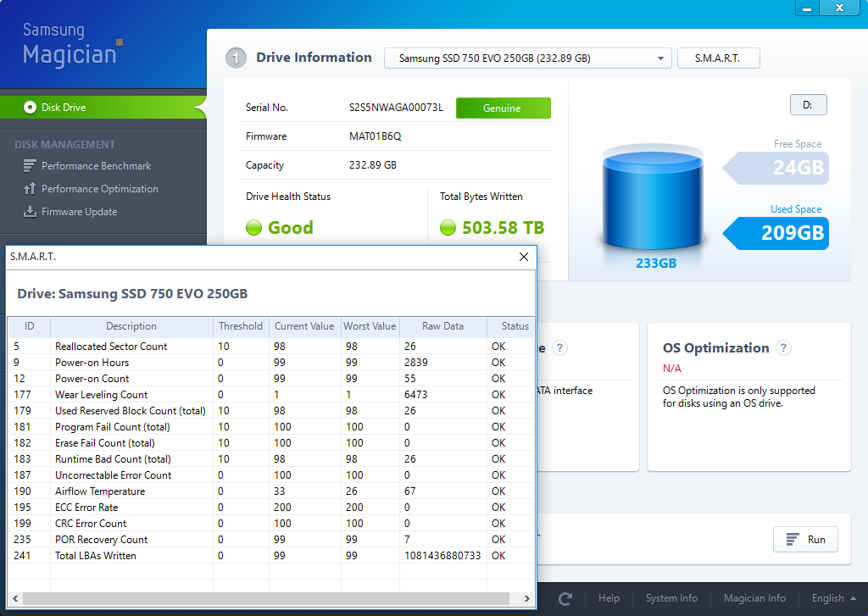Click the refresh icon in the footer
This screenshot has width=868, height=616.
(x=565, y=598)
